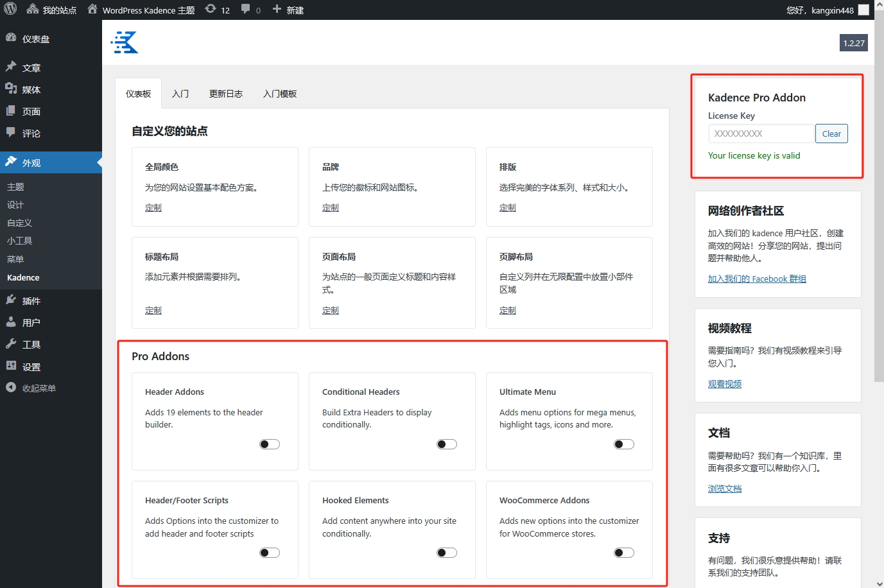Open the 12 pending updates icon
Screen dimensions: 884x588
(217, 10)
